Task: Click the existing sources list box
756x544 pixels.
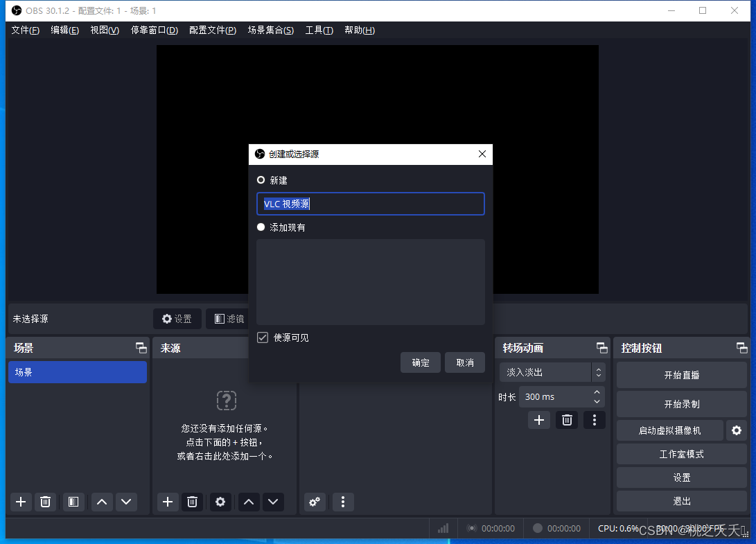Action: (370, 282)
